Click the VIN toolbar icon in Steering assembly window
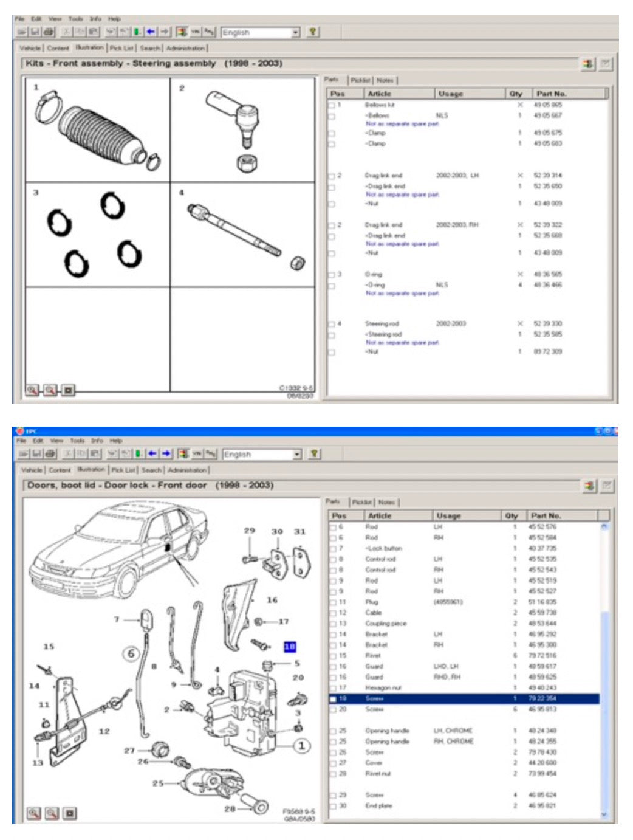The width and height of the screenshot is (633, 840). click(196, 32)
